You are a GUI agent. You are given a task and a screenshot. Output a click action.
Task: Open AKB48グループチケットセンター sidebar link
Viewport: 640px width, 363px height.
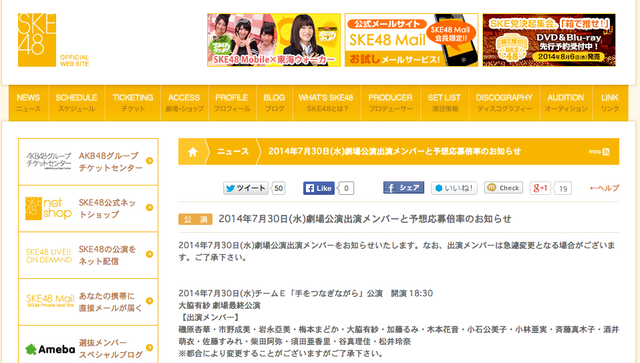[111, 162]
